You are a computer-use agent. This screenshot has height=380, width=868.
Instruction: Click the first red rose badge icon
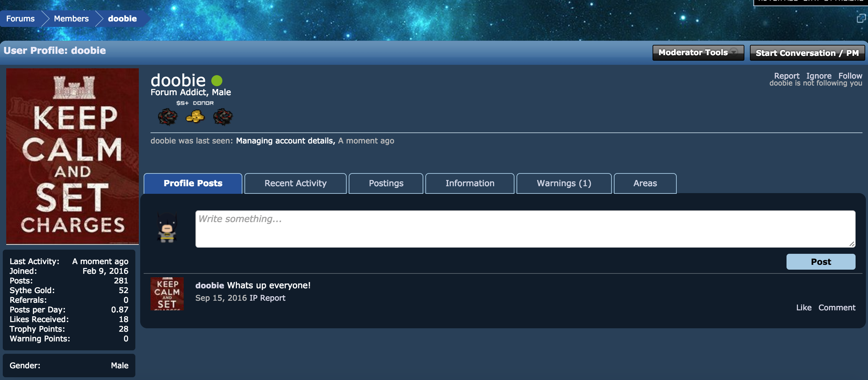168,117
